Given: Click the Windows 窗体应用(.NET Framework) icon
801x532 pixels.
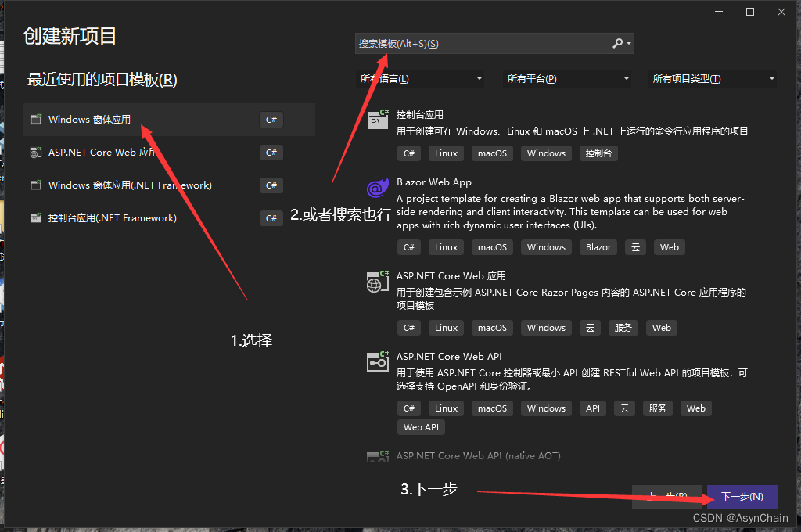Looking at the screenshot, I should pyautogui.click(x=36, y=185).
